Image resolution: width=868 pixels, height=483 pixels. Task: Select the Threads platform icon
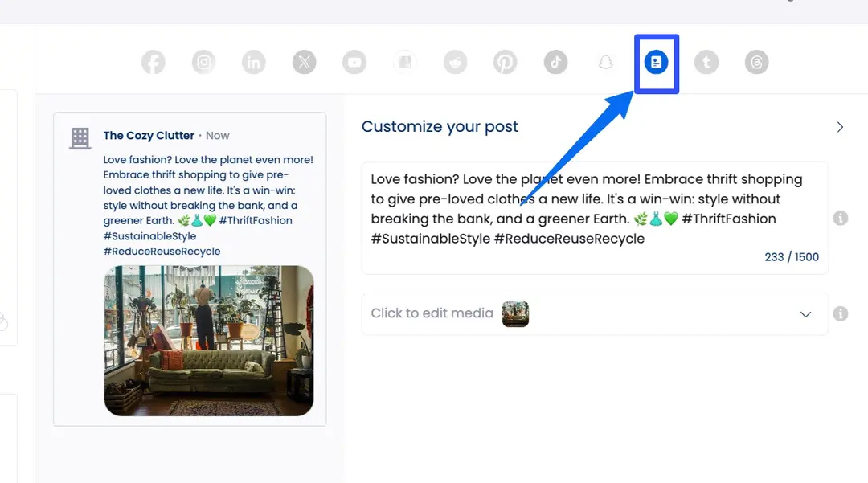[757, 62]
